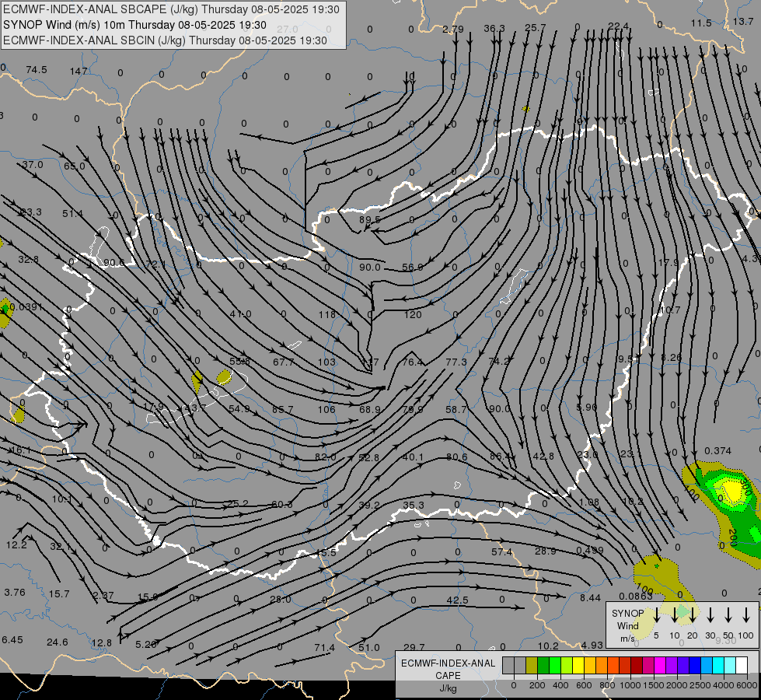Click the grid value 0.499
The image size is (761, 700).
(x=590, y=550)
